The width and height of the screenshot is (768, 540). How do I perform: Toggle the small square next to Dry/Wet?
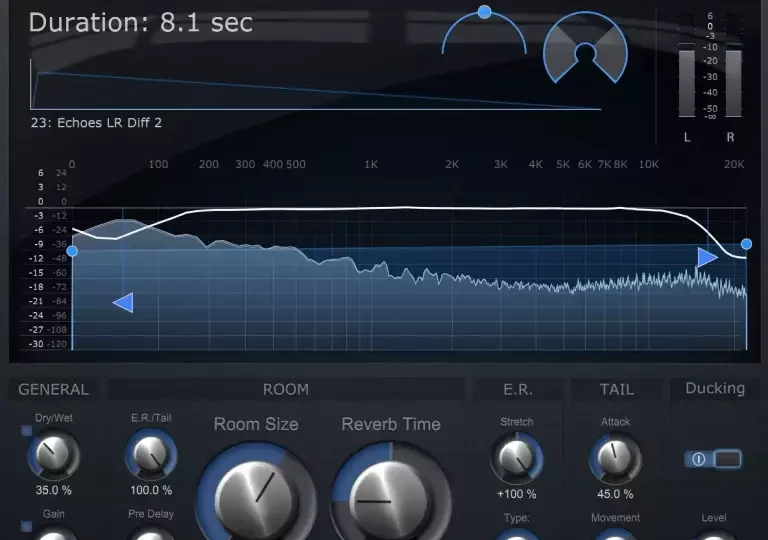[26, 431]
